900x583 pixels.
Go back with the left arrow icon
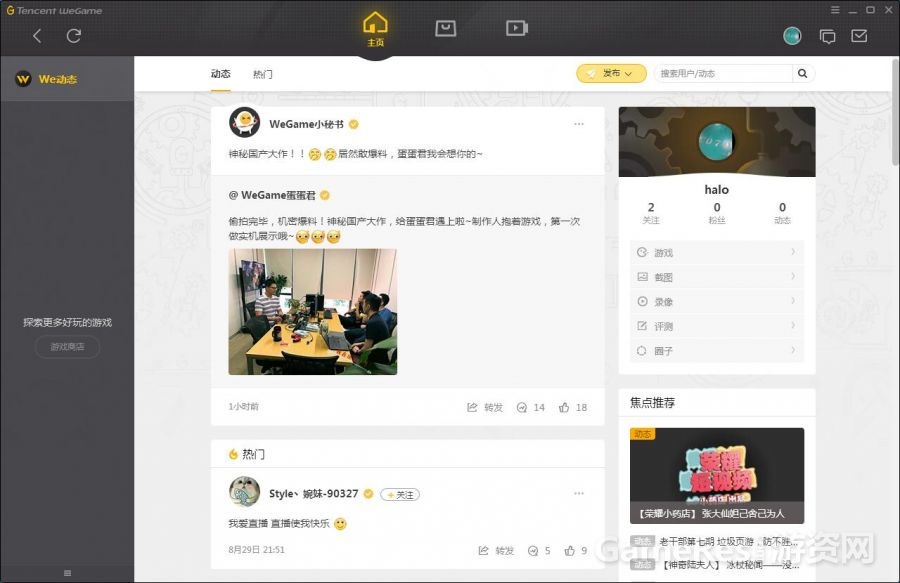pyautogui.click(x=37, y=36)
